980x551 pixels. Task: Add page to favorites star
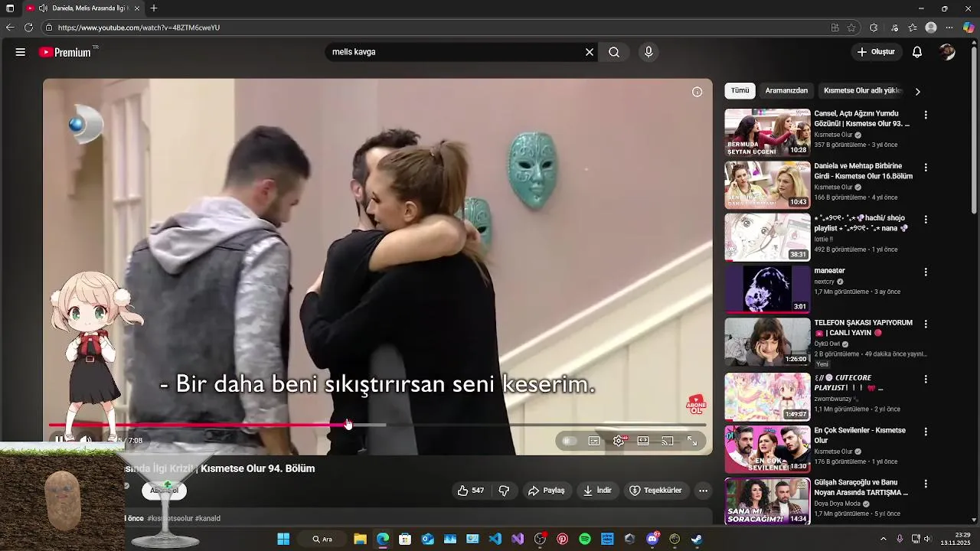(x=851, y=28)
